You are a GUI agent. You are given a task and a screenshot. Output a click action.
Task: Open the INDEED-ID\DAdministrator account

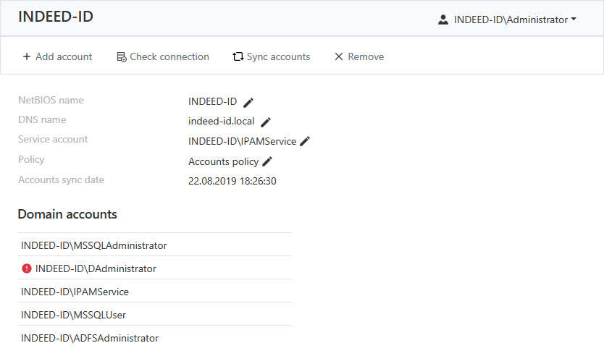coord(96,268)
